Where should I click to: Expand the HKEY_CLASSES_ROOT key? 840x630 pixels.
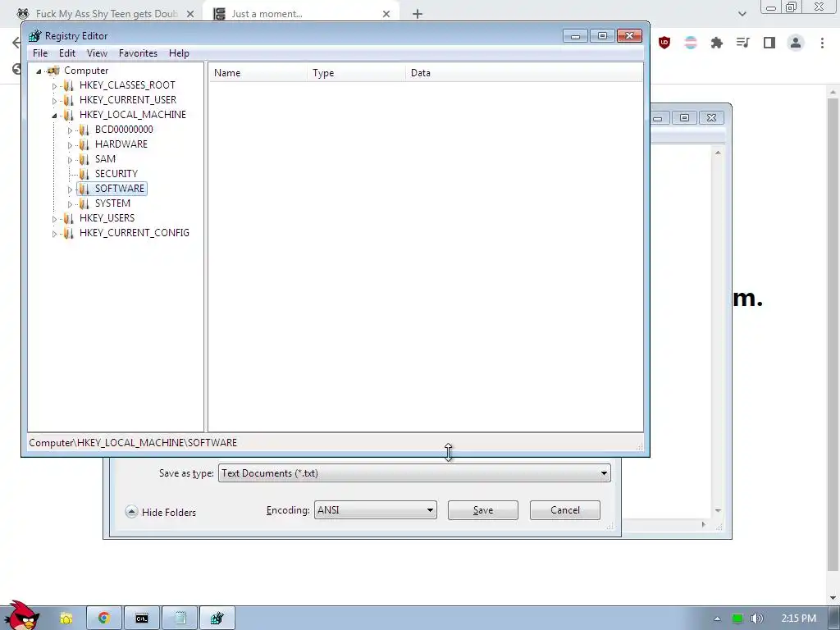pos(54,85)
